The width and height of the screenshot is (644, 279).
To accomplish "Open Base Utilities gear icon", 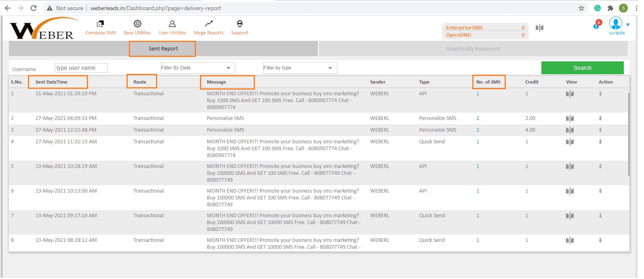I will (x=137, y=24).
